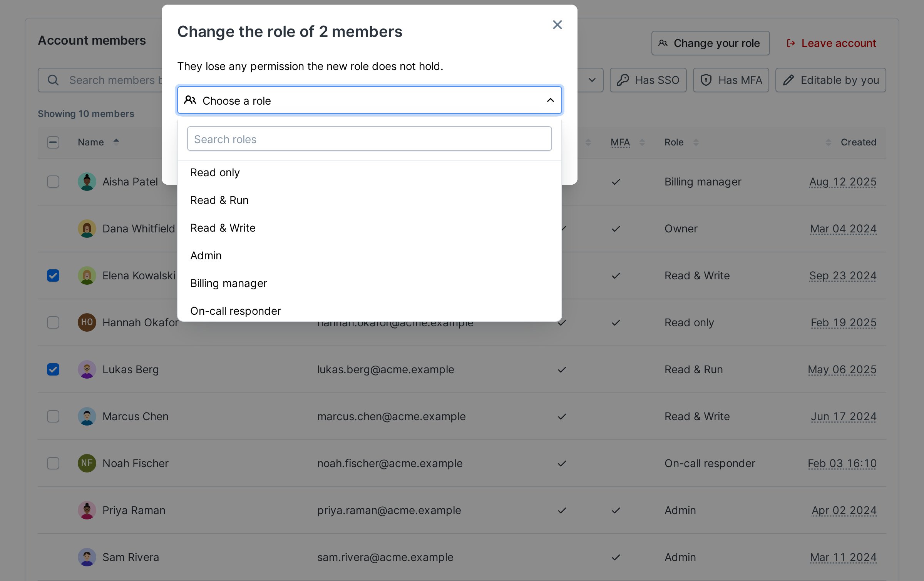Select the Read only role option
Image resolution: width=924 pixels, height=581 pixels.
tap(369, 172)
